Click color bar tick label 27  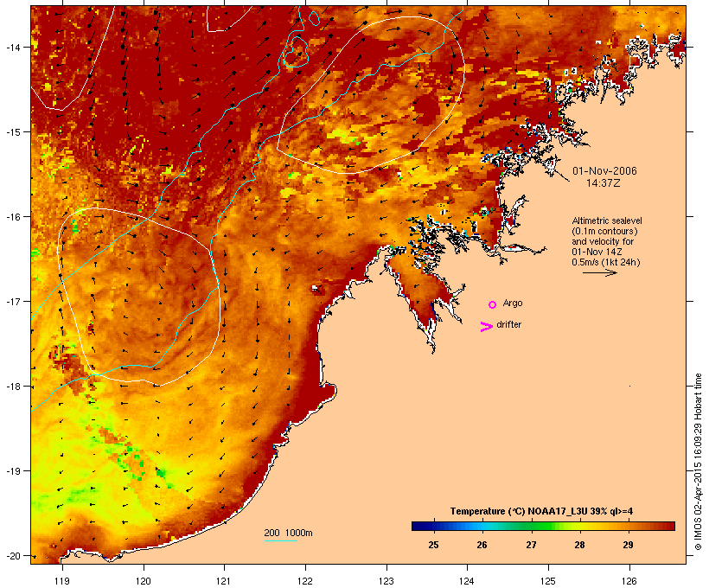click(531, 545)
